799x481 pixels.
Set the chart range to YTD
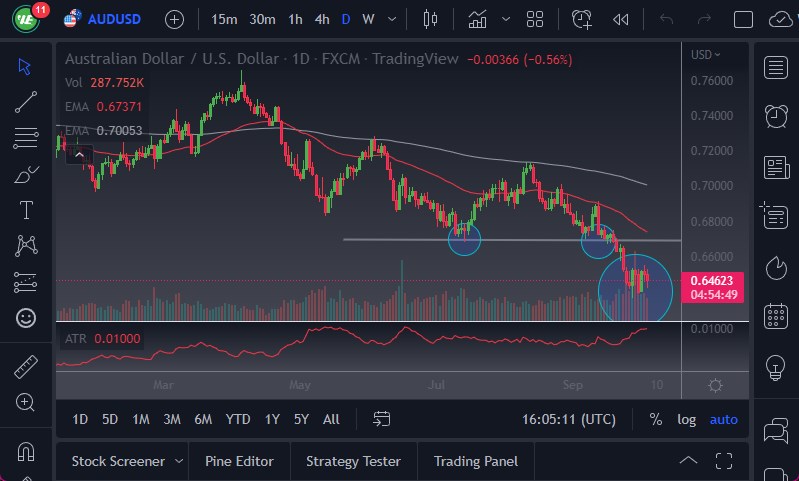click(238, 419)
